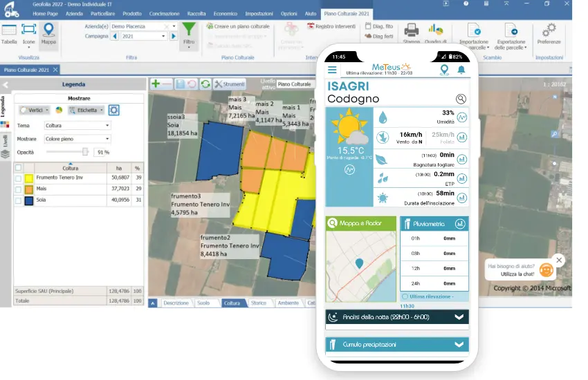Open the Durata dell'insolazione chart icon
Viewport: 588px width, 380px height.
pos(462,198)
